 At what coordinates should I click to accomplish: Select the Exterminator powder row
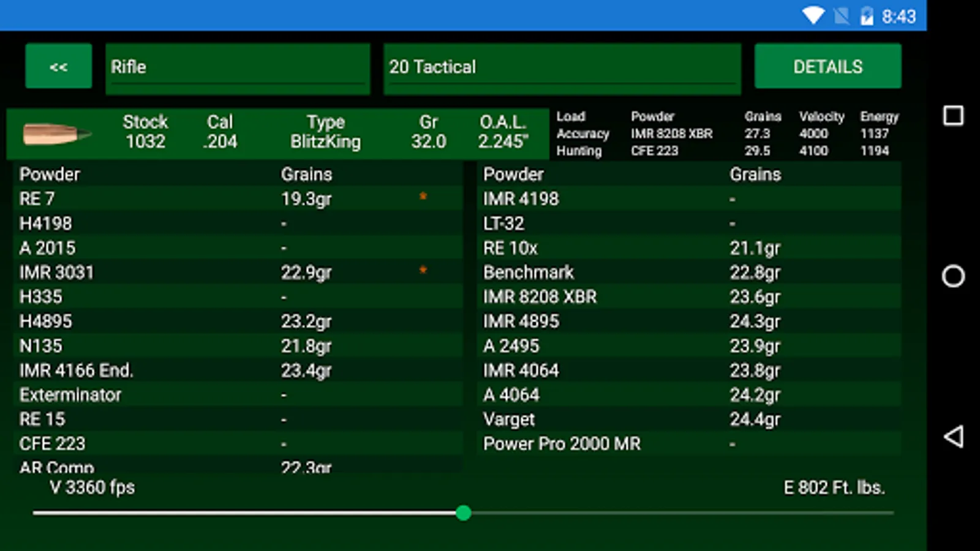pos(238,394)
